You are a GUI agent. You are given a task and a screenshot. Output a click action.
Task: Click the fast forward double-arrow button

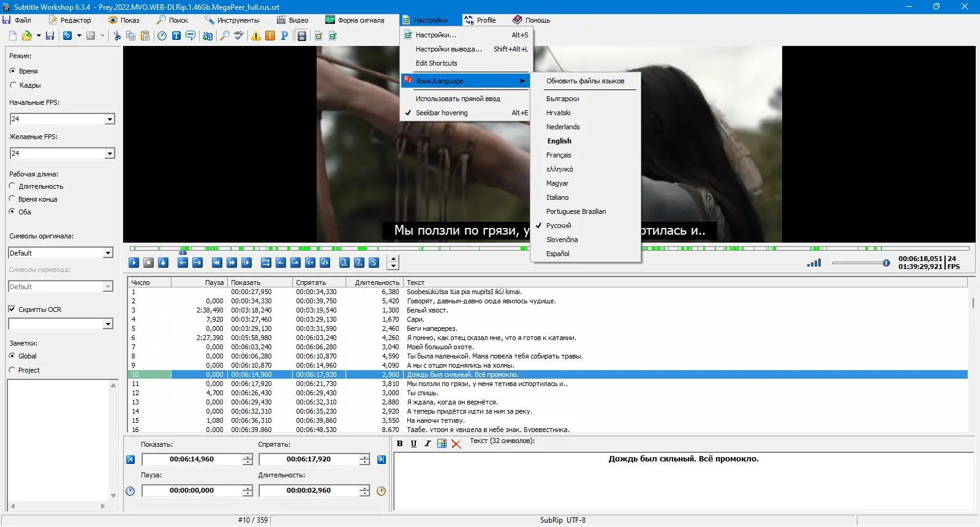tap(232, 263)
